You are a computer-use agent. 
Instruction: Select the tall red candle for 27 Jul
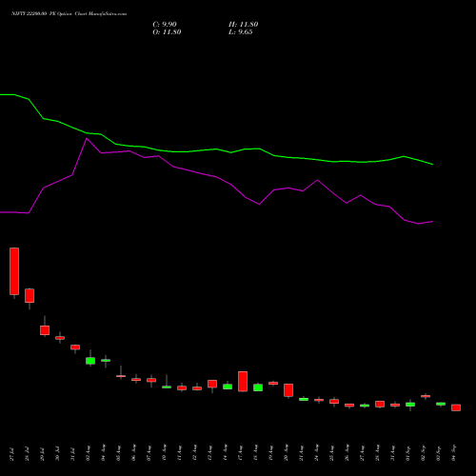point(14,271)
